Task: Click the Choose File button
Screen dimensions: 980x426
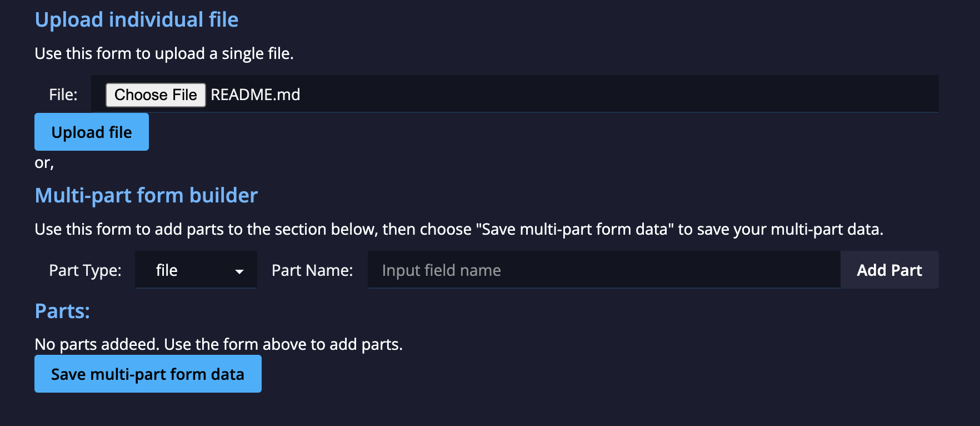Action: click(x=156, y=95)
